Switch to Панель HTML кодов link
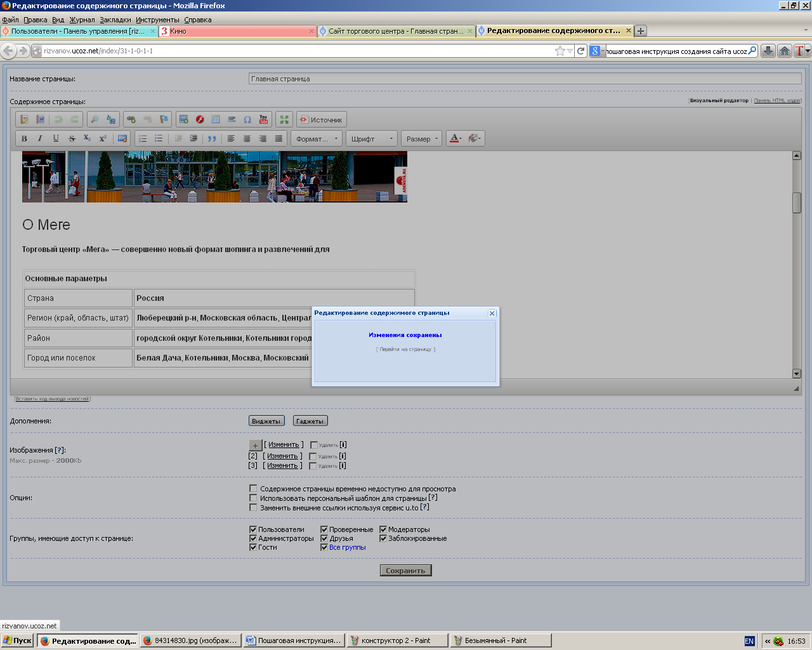 [x=777, y=100]
